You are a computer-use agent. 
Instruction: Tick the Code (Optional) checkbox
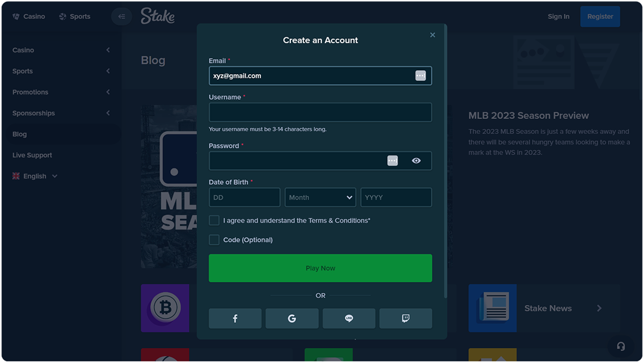pos(214,239)
